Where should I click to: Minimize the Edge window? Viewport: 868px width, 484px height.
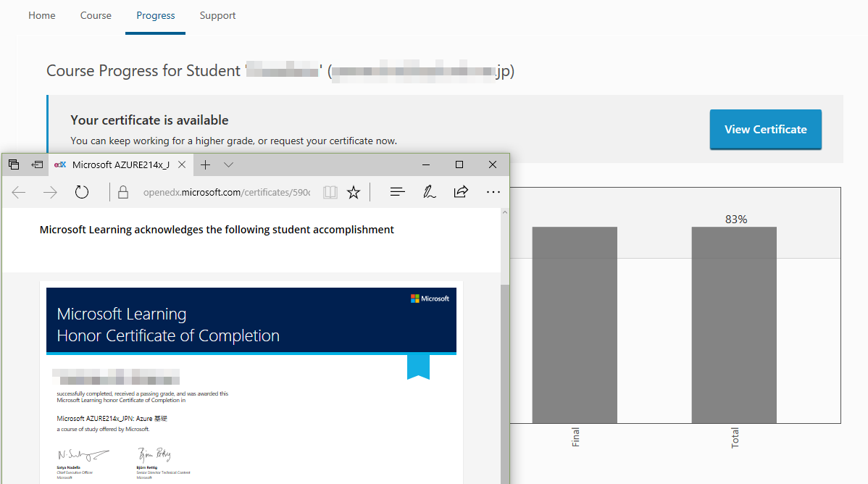[x=426, y=164]
